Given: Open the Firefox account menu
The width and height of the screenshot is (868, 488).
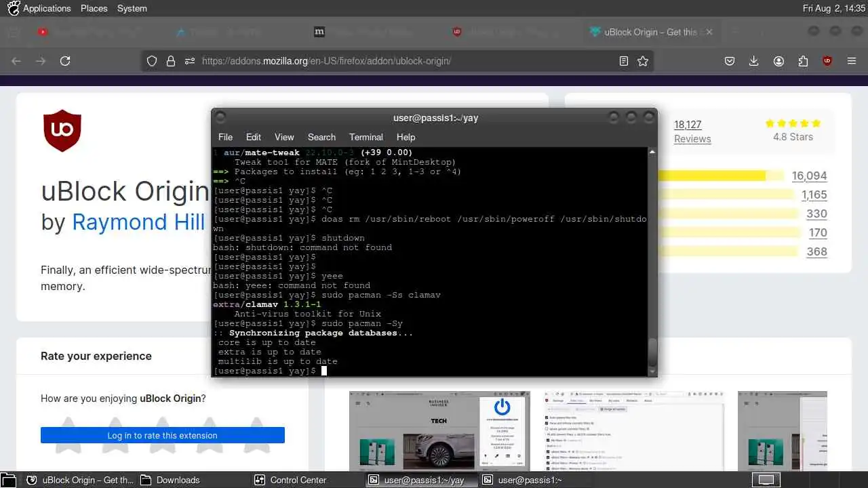Looking at the screenshot, I should (778, 61).
